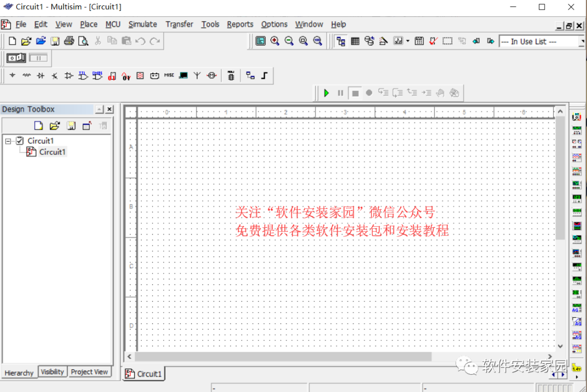Image resolution: width=587 pixels, height=392 pixels.
Task: Place an electromechanical component
Action: click(211, 76)
